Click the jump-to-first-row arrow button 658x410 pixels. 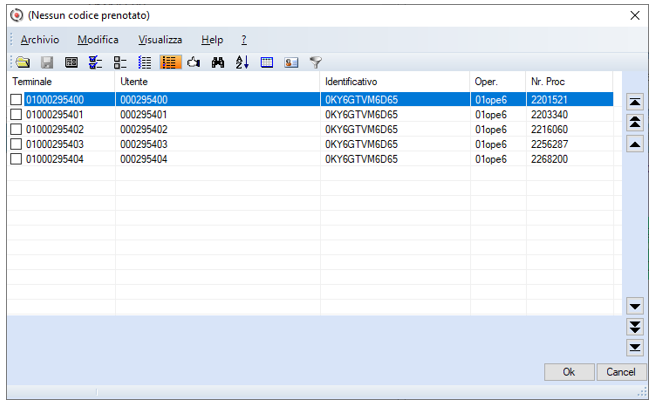635,102
